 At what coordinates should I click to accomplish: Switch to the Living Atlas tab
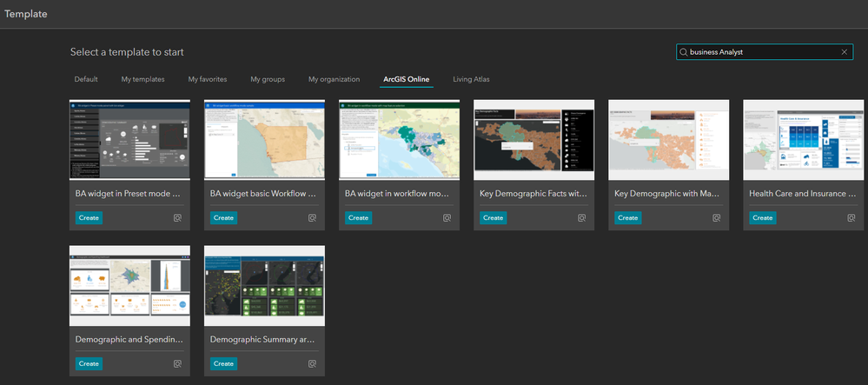pos(471,79)
